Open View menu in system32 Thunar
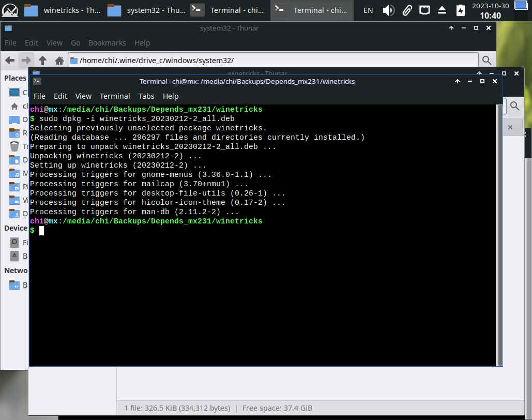The image size is (532, 420). pyautogui.click(x=54, y=43)
